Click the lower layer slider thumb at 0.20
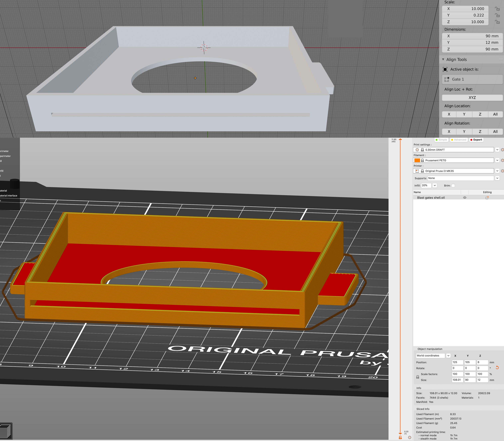The width and height of the screenshot is (504, 441). coord(400,433)
